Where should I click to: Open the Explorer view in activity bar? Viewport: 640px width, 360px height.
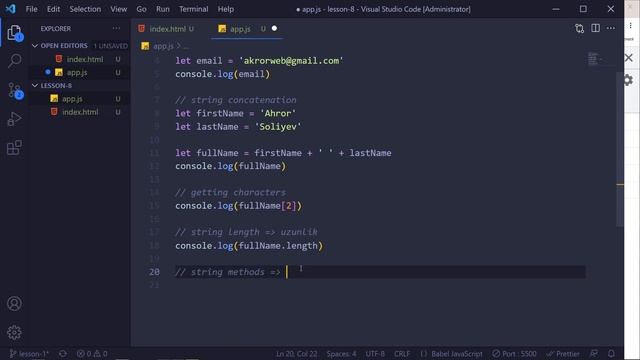14,33
